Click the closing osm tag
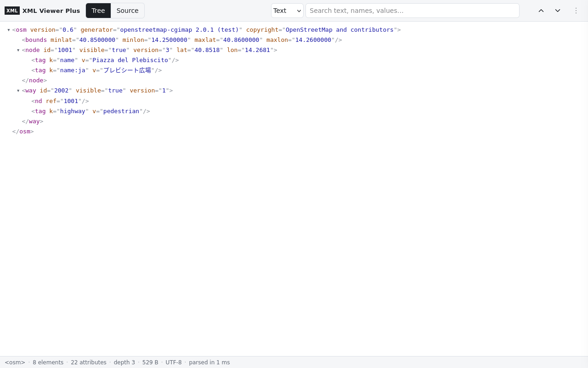 23,132
